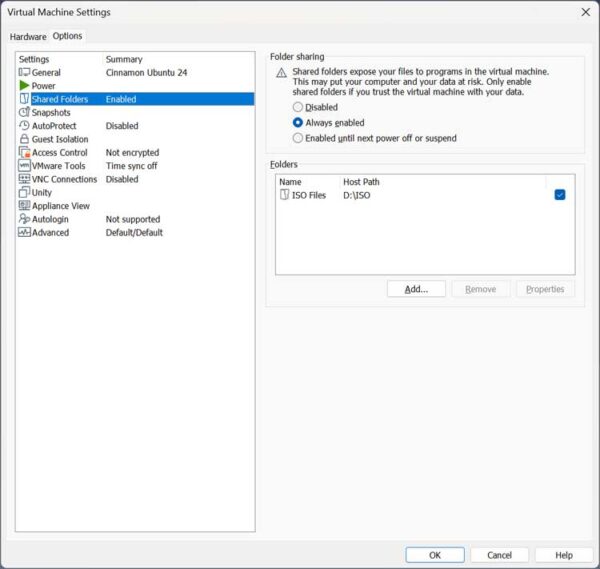Open Help for this dialog
600x569 pixels.
564,555
